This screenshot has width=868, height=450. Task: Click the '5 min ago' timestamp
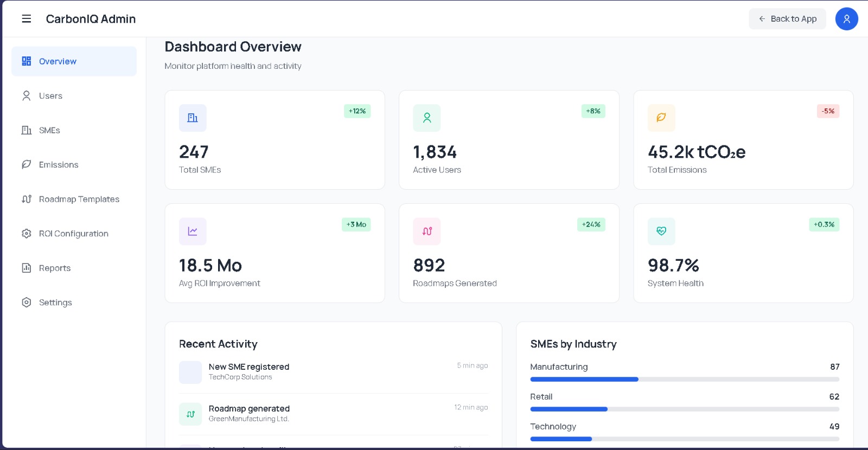[473, 365]
